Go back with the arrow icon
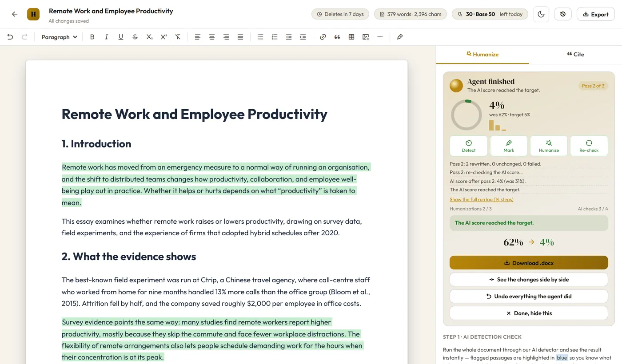The height and width of the screenshot is (364, 622). click(15, 14)
